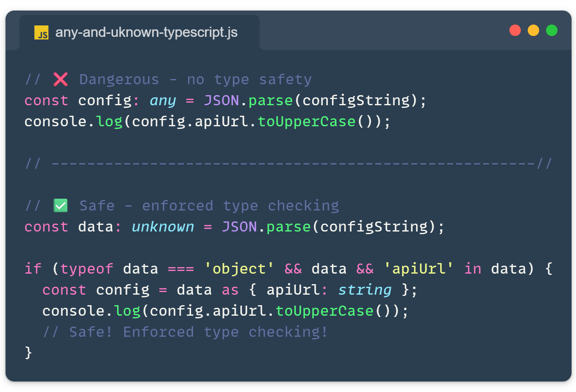
Task: Click the 'any' type keyword
Action: click(x=163, y=101)
